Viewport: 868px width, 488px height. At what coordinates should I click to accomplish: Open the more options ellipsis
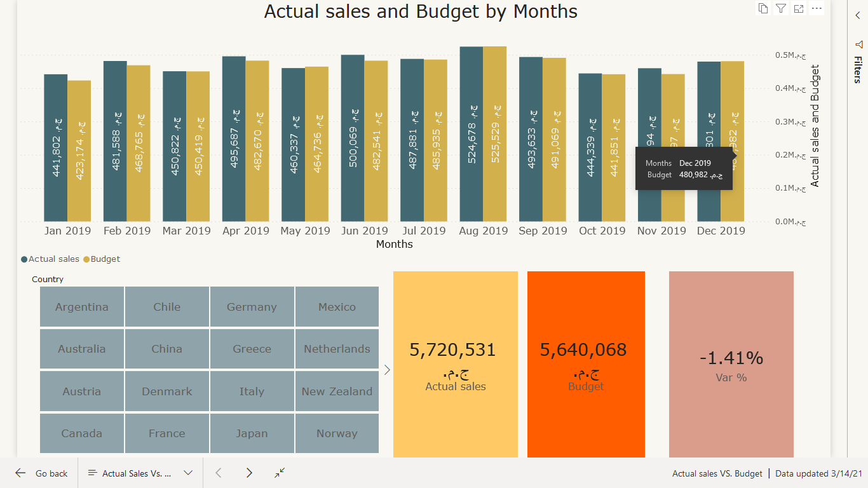tap(817, 8)
